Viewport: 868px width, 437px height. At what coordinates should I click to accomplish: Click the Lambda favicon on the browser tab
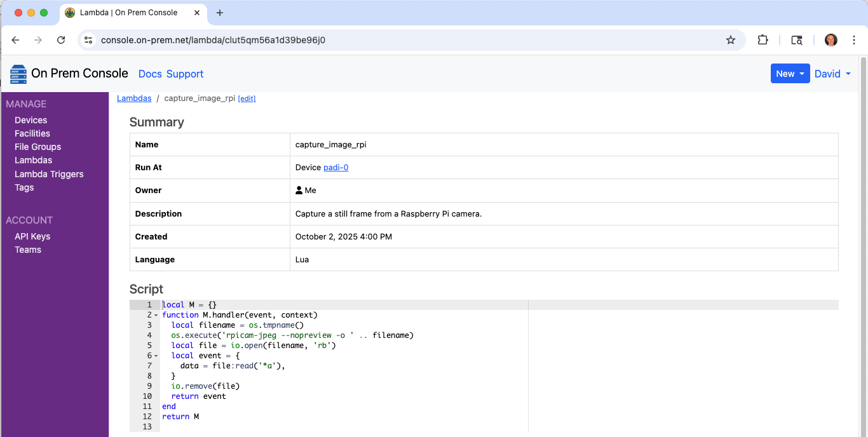coord(71,13)
